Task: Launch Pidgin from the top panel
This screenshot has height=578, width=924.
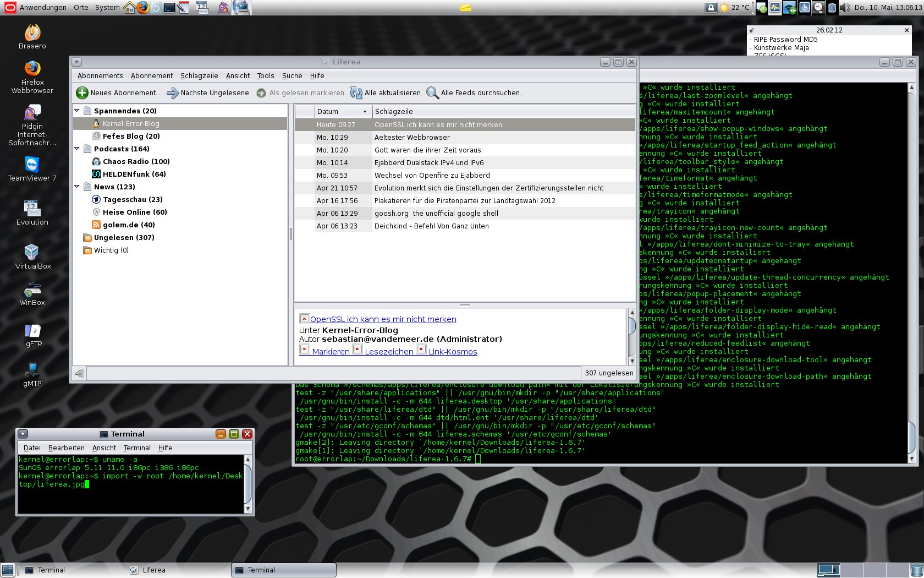Action: pos(223,8)
